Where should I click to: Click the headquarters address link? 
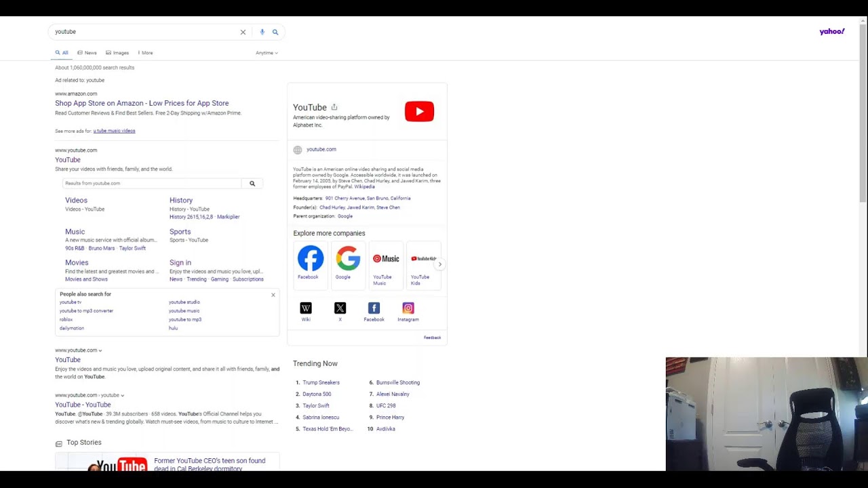coord(368,199)
